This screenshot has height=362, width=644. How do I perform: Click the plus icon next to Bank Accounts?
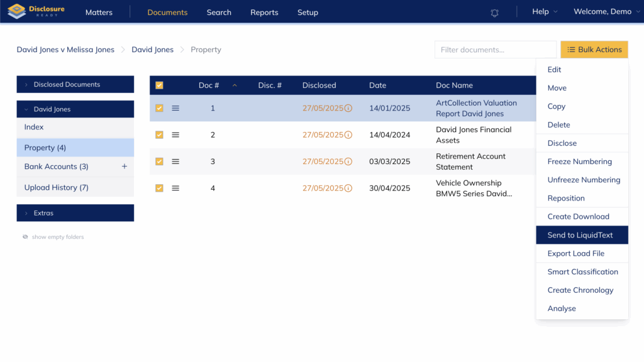point(124,167)
